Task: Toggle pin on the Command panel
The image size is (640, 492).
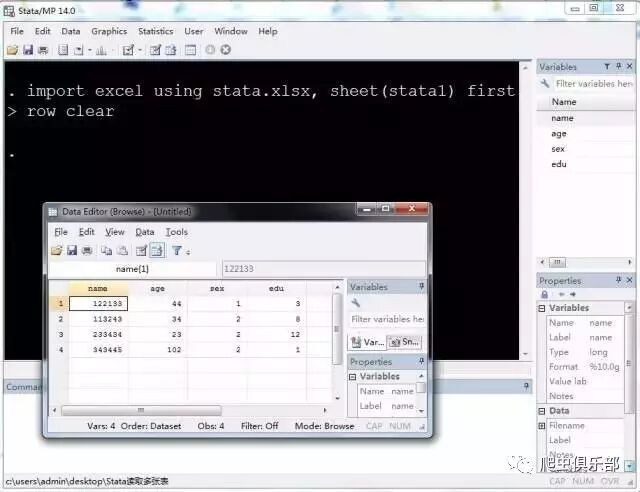Action: coord(527,386)
